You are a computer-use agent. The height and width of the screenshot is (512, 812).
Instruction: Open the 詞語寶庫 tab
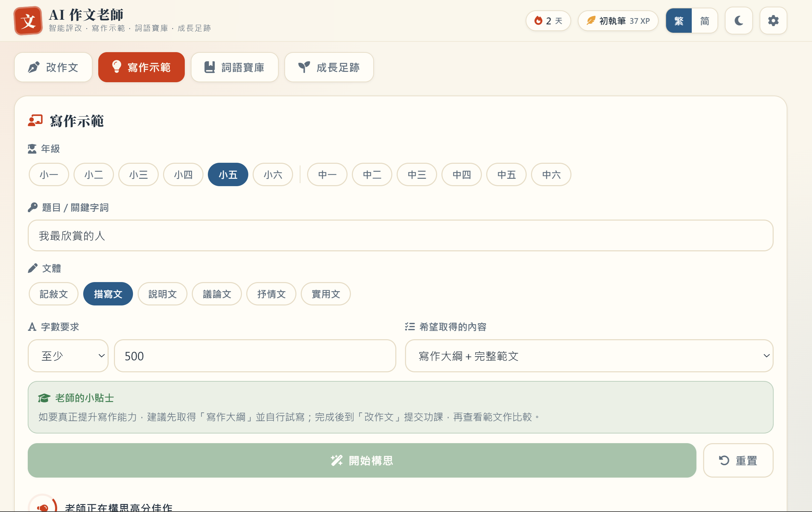coord(235,67)
